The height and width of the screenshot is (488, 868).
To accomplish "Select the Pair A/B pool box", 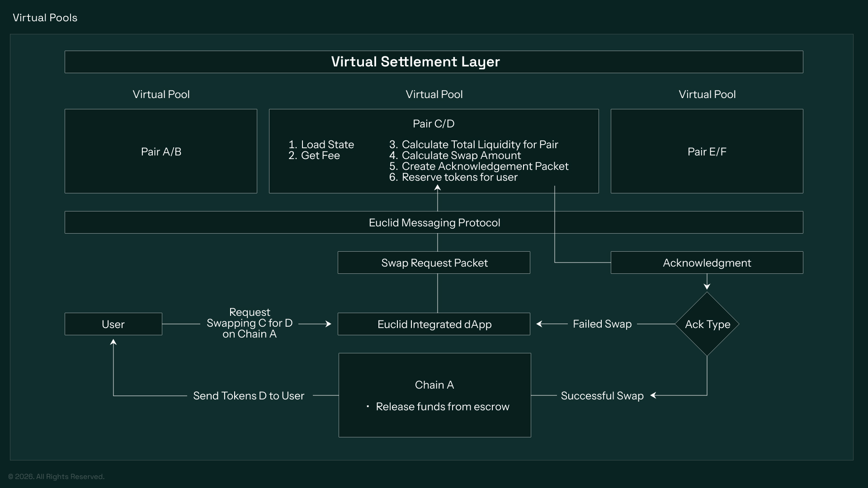I will click(x=160, y=151).
